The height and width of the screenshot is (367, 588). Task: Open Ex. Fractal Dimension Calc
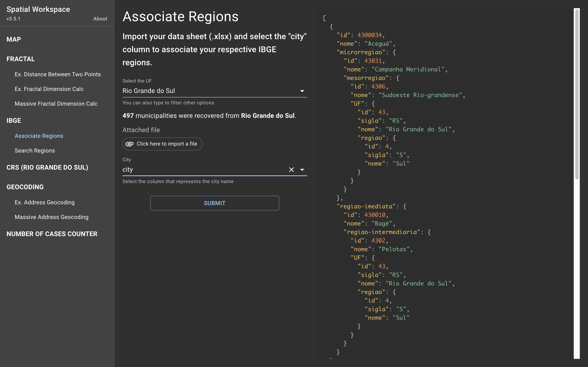tap(49, 89)
